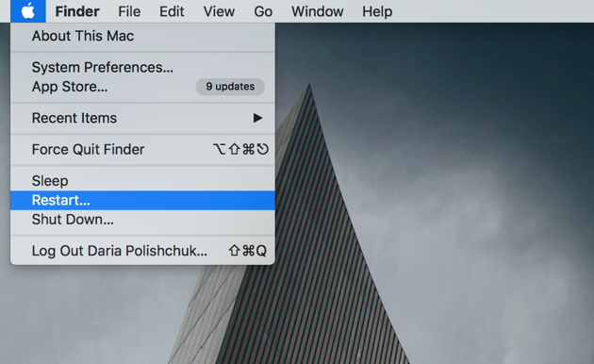This screenshot has width=594, height=364.
Task: Choose About This Mac
Action: tap(142, 36)
